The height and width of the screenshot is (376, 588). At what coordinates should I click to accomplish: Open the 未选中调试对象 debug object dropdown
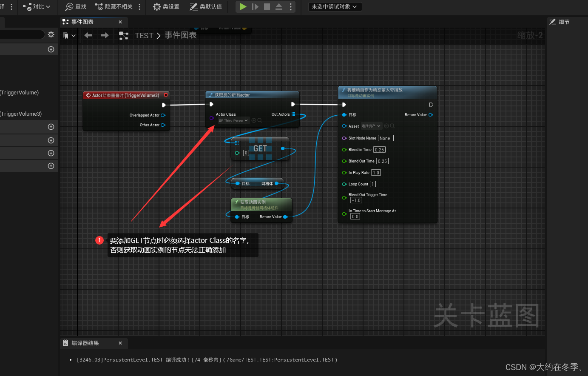pos(335,7)
